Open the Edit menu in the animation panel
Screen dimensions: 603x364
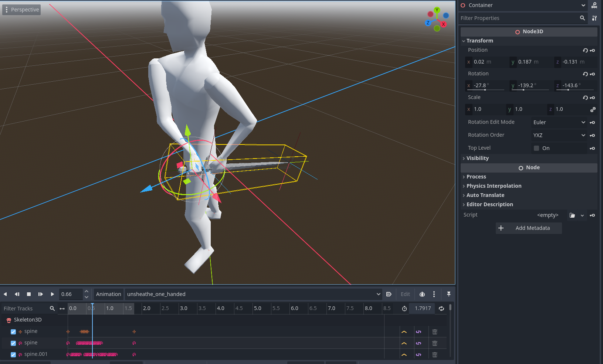click(405, 294)
